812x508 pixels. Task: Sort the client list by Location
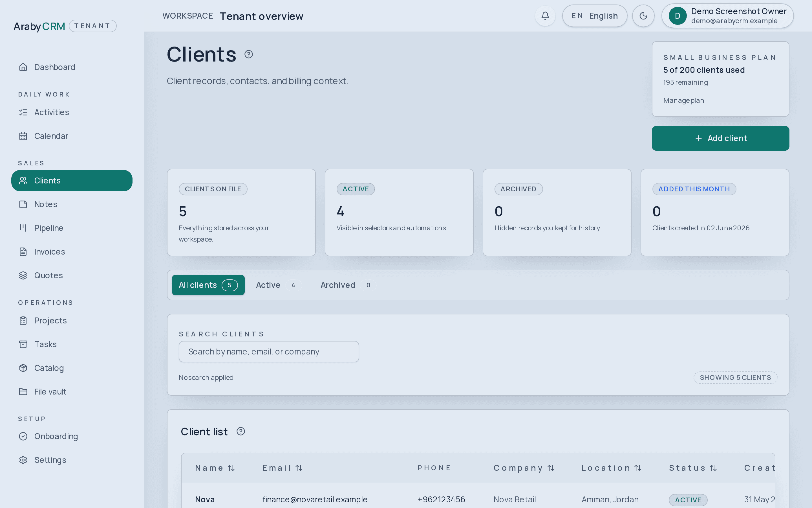(612, 468)
